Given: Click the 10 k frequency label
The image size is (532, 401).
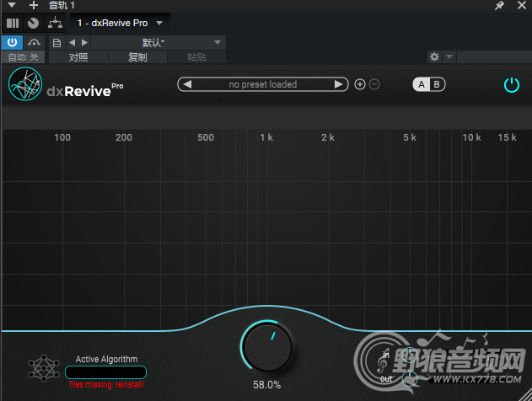Looking at the screenshot, I should click(x=471, y=137).
